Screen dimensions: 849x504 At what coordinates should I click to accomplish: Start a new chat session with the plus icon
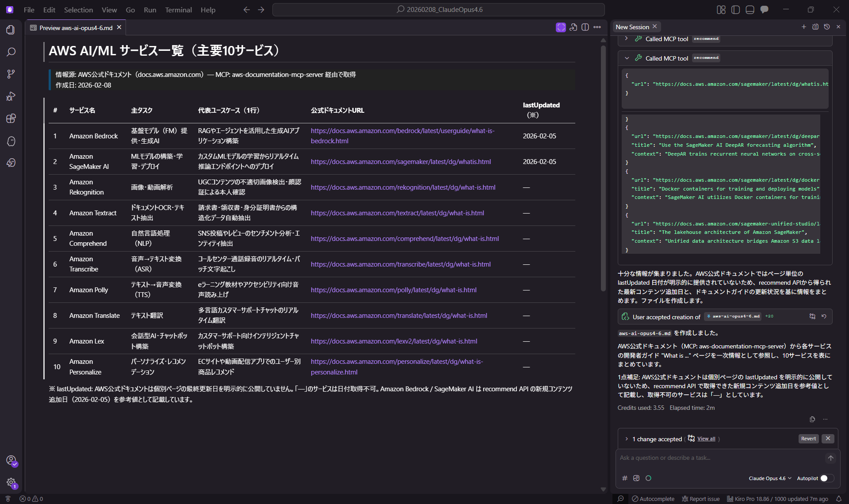pyautogui.click(x=804, y=27)
